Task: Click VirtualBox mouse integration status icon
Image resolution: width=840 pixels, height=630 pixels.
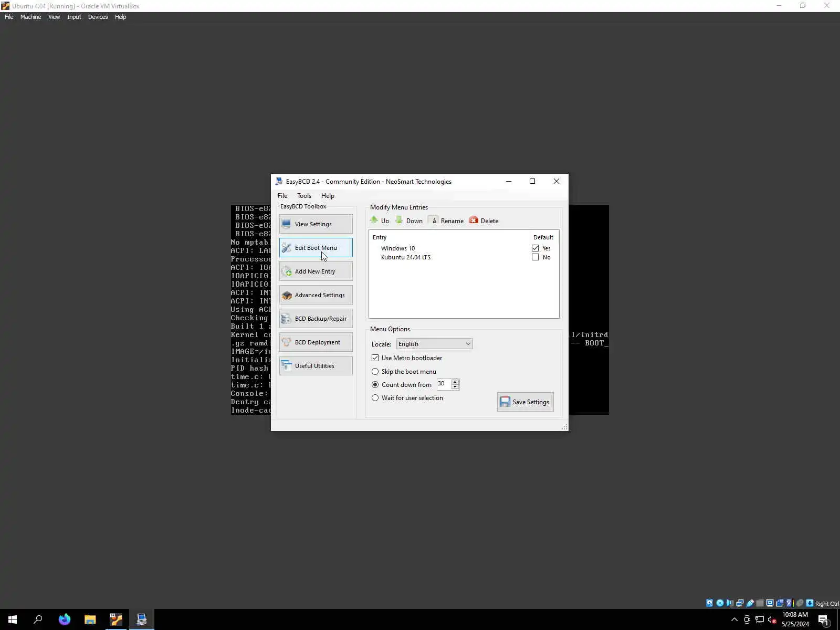Action: click(800, 603)
